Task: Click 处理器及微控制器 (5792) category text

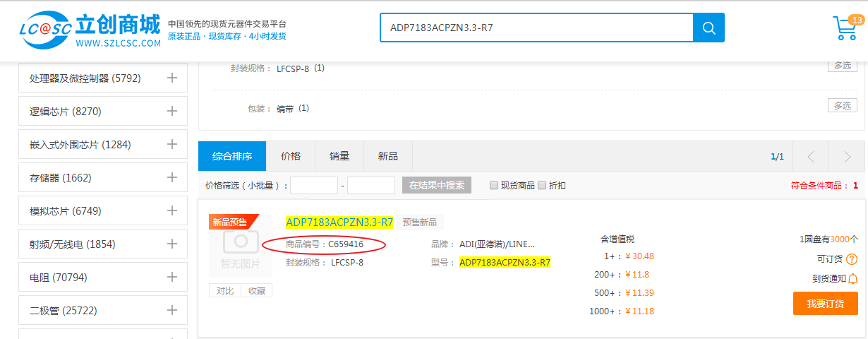Action: tap(85, 78)
